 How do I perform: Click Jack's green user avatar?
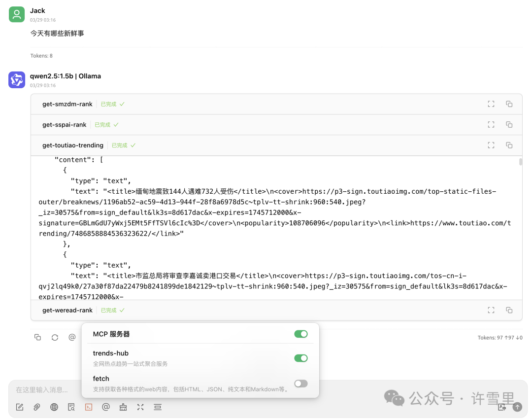[17, 14]
